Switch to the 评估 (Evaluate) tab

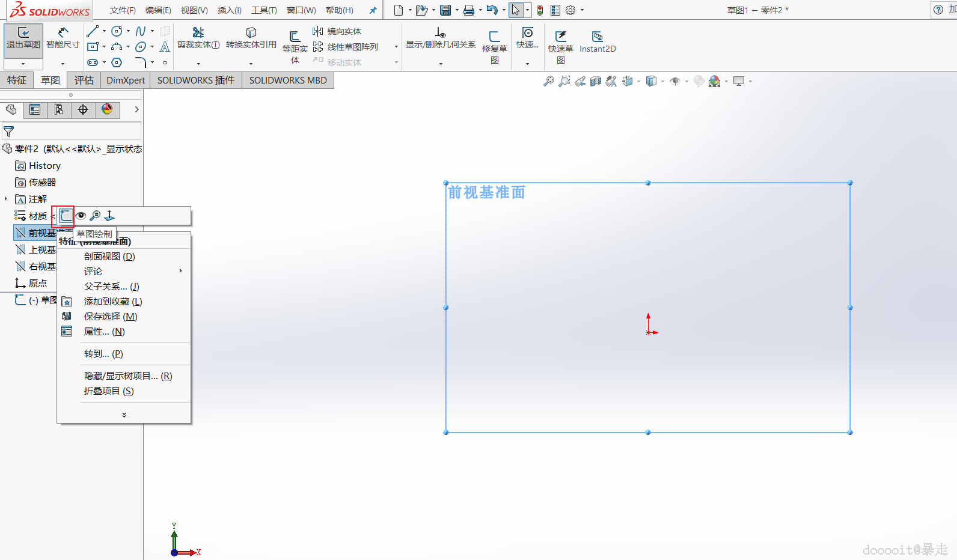pyautogui.click(x=84, y=80)
